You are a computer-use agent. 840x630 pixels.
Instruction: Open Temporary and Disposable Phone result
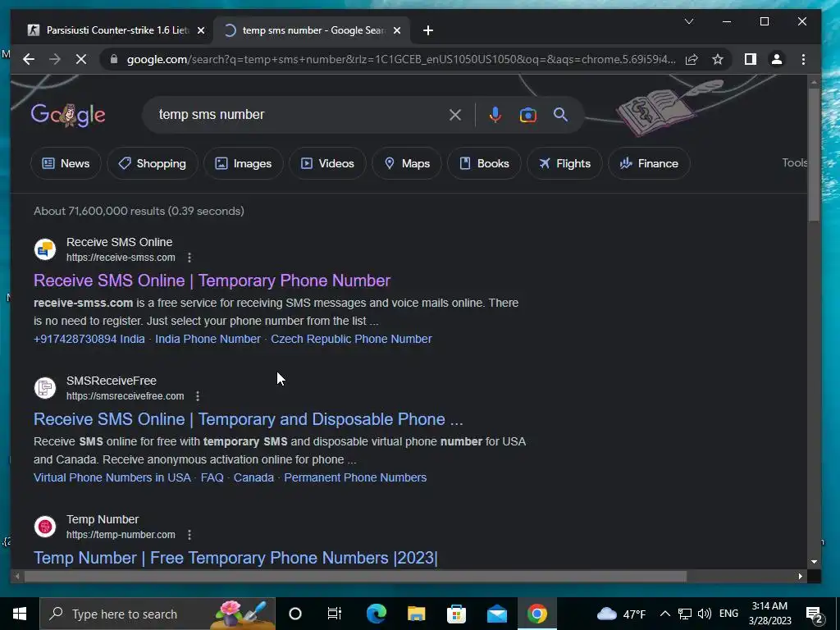tap(248, 419)
